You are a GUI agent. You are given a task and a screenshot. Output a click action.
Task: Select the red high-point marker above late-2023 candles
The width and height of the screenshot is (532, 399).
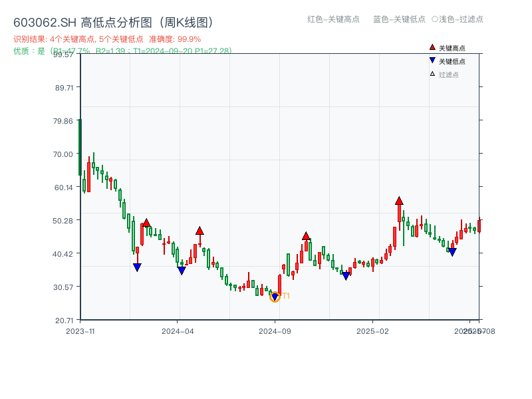(x=146, y=221)
